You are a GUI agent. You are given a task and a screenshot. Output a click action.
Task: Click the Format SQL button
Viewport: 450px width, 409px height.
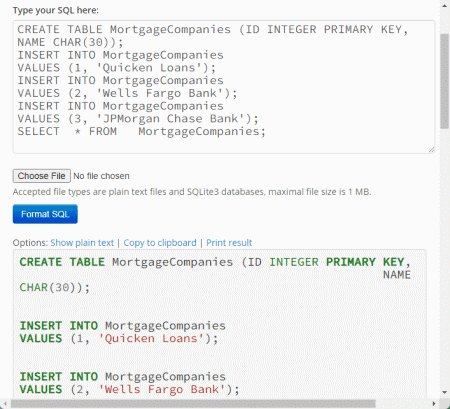tap(45, 214)
